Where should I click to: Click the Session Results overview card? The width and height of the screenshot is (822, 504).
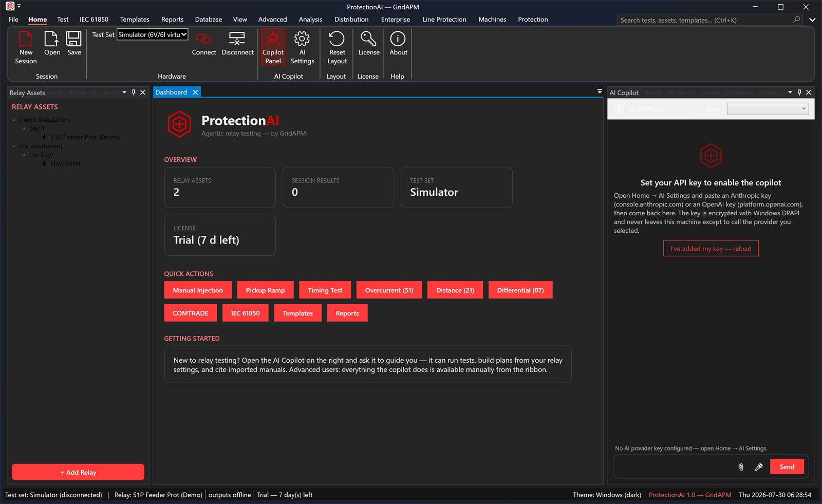pos(338,188)
